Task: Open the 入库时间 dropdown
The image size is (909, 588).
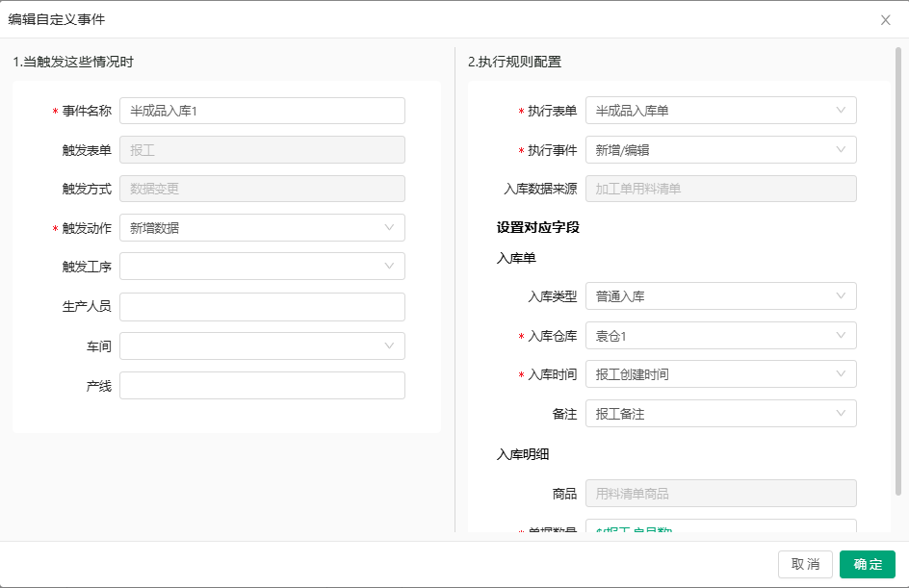Action: [x=720, y=374]
